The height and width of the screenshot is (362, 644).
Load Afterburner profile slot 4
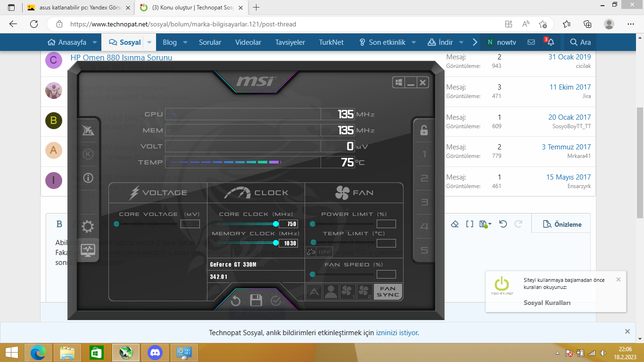click(424, 226)
